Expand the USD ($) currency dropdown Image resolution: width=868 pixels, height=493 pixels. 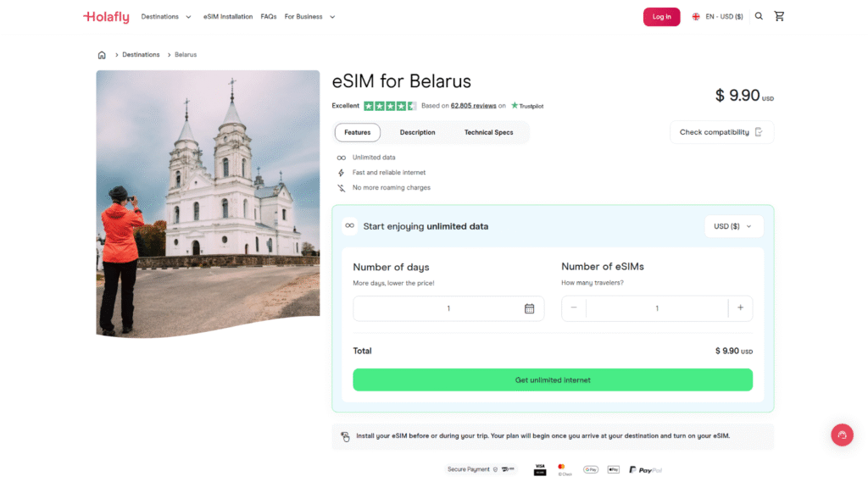point(733,226)
